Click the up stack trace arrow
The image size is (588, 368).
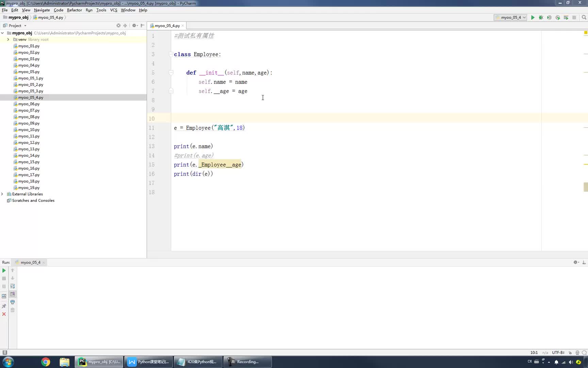[x=13, y=270]
